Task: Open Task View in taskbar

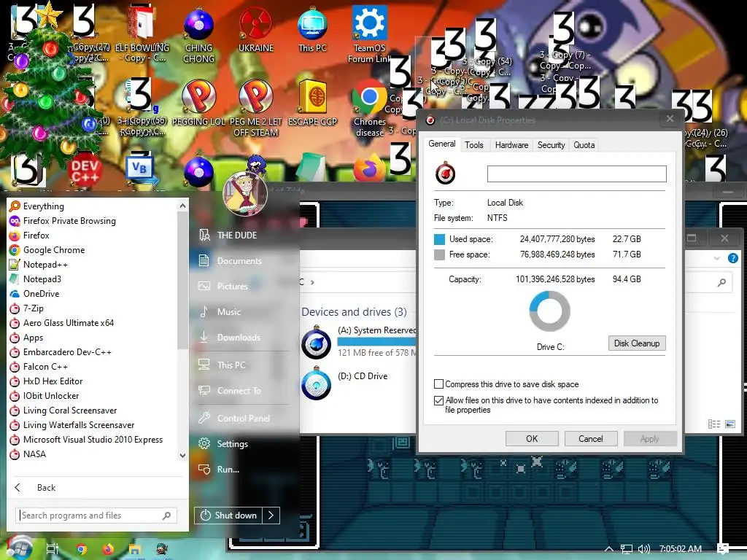Action: click(x=52, y=548)
